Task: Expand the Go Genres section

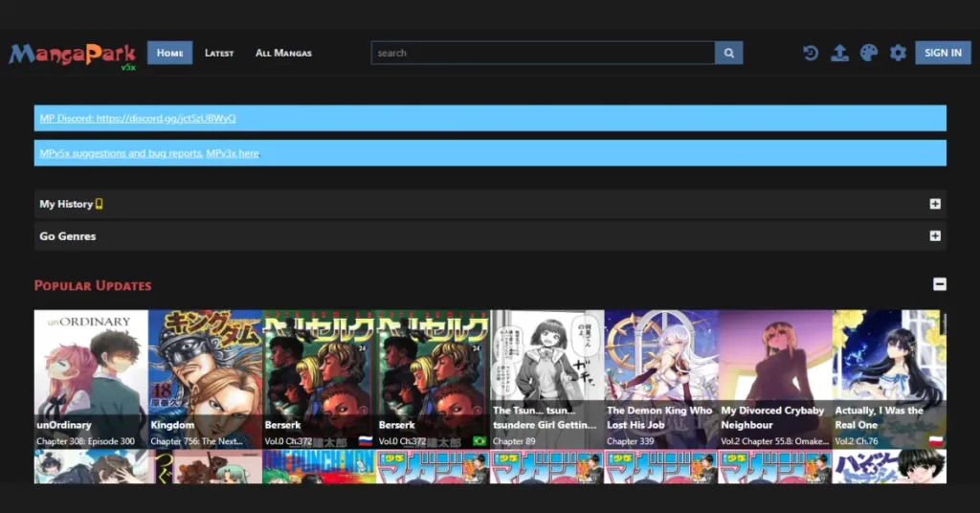Action: pyautogui.click(x=935, y=235)
